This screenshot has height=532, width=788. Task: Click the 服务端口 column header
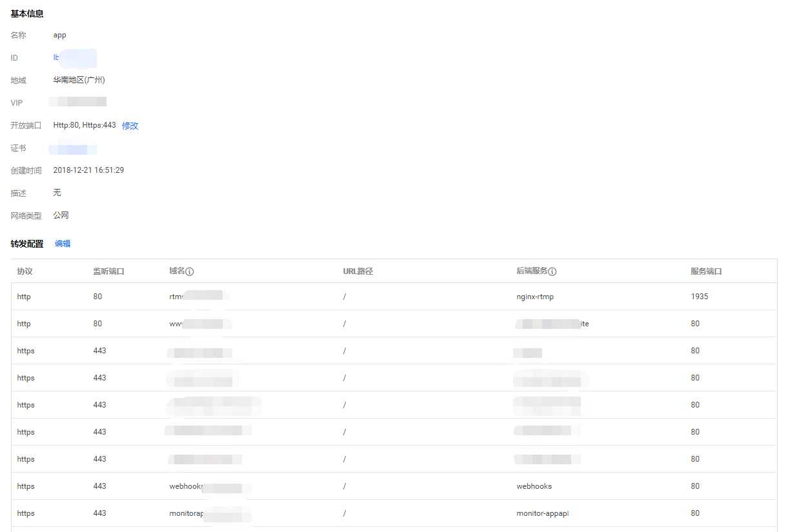point(706,271)
